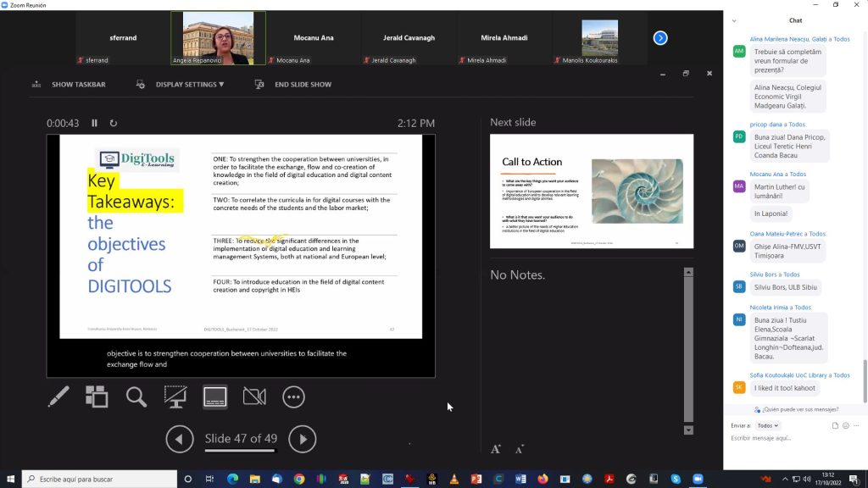Select the magnifier zoom-into-slide icon
Image resolution: width=868 pixels, height=488 pixels.
coord(136,396)
